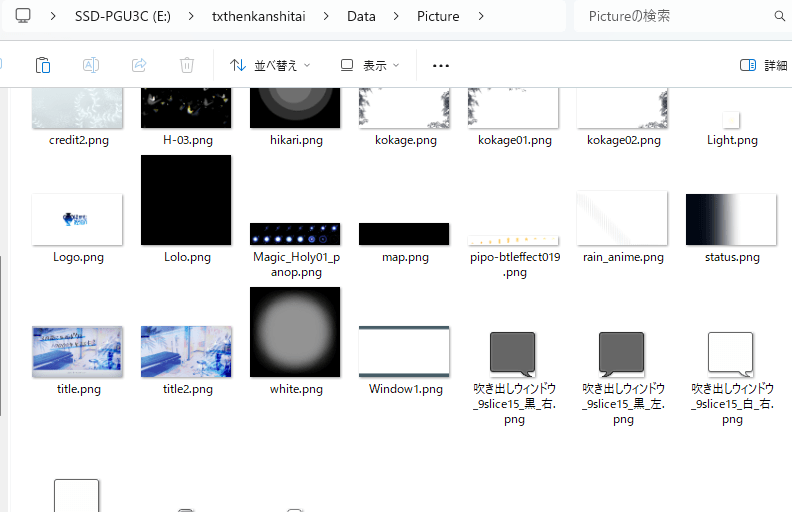Image resolution: width=792 pixels, height=512 pixels.
Task: Expand chevron after Picture in address bar
Action: [x=482, y=16]
